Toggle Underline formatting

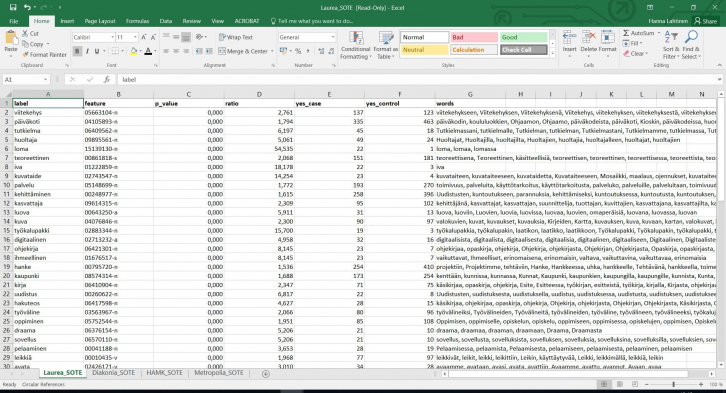[97, 51]
